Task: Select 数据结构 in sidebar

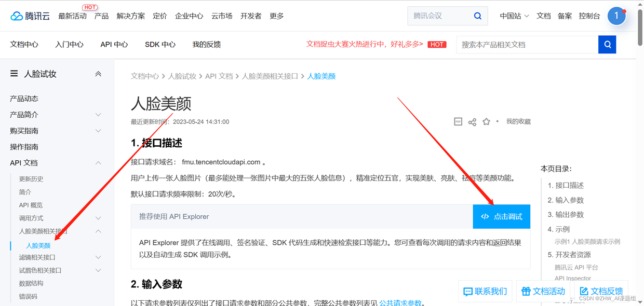Action: (x=31, y=284)
